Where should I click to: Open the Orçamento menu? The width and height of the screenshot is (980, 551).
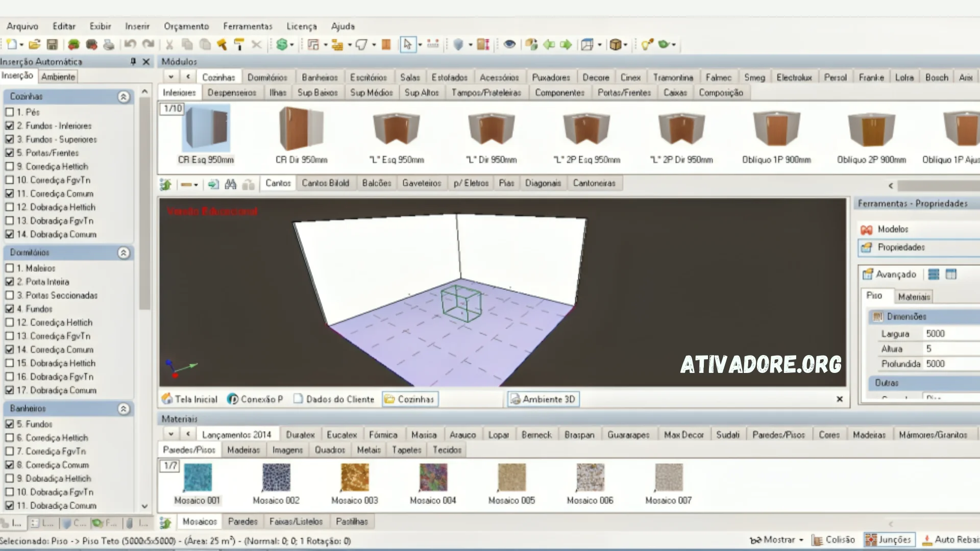(186, 26)
